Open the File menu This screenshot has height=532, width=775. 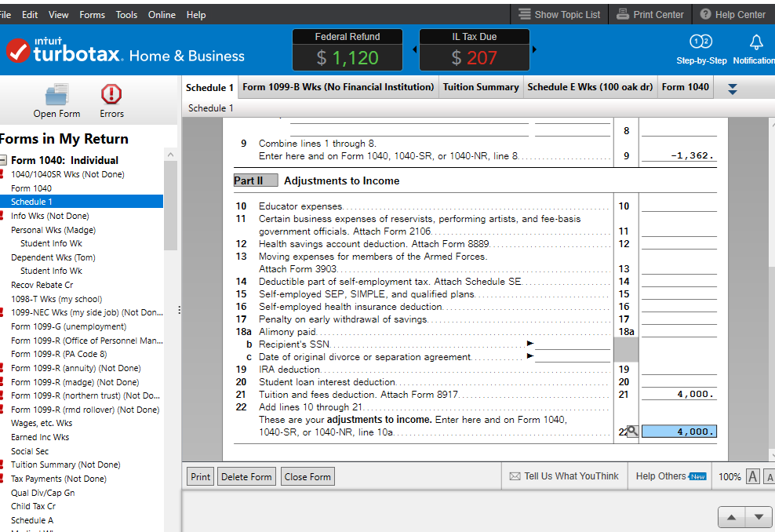tap(5, 15)
